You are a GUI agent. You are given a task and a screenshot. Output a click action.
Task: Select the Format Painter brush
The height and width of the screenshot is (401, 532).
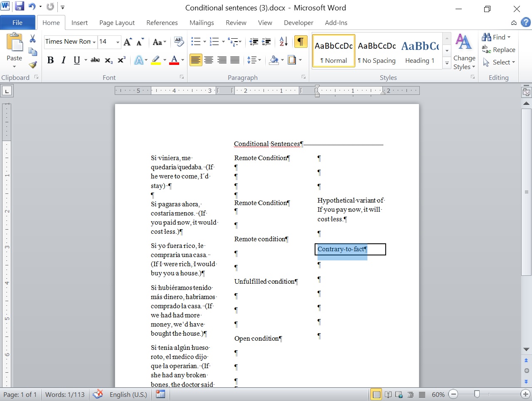click(32, 64)
